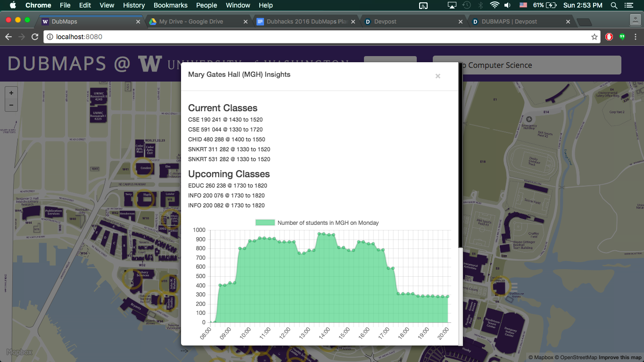Bookmark page with star icon
The image size is (644, 362).
[x=594, y=37]
